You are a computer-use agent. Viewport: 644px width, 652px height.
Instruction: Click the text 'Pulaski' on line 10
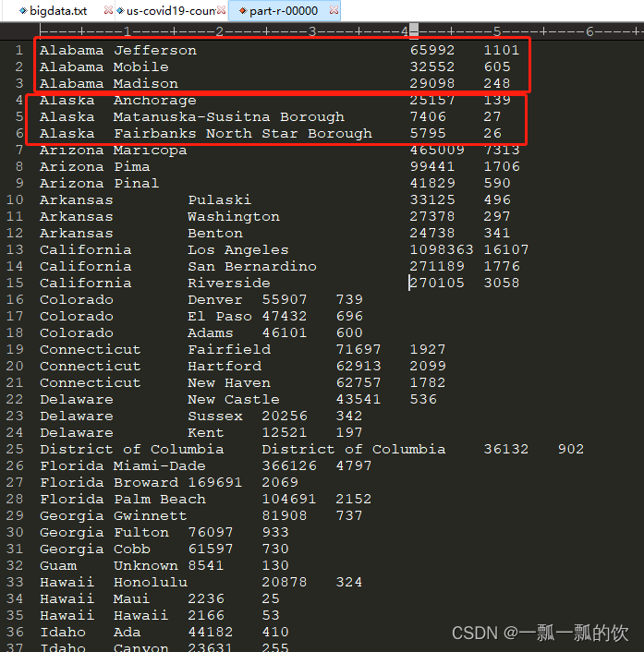point(220,200)
